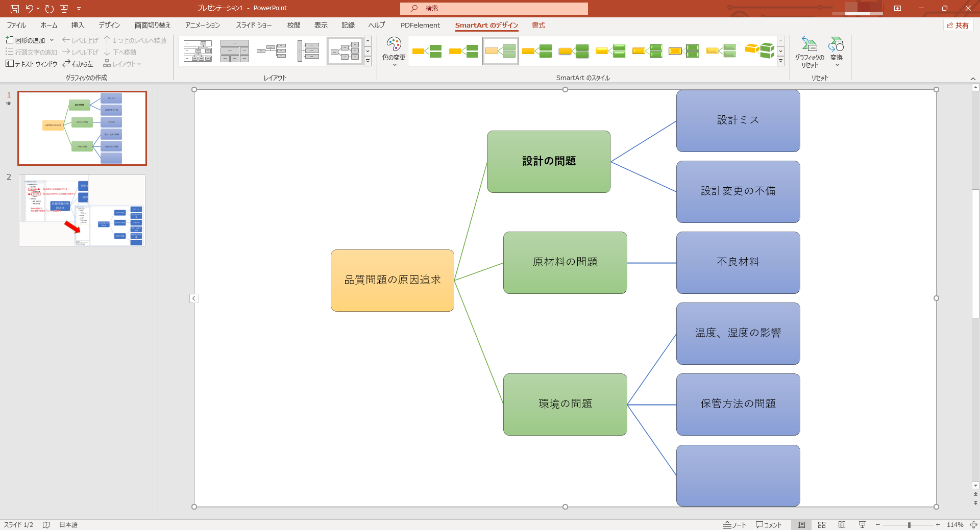Click the Undo arrow icon
The height and width of the screenshot is (530, 980).
click(29, 9)
